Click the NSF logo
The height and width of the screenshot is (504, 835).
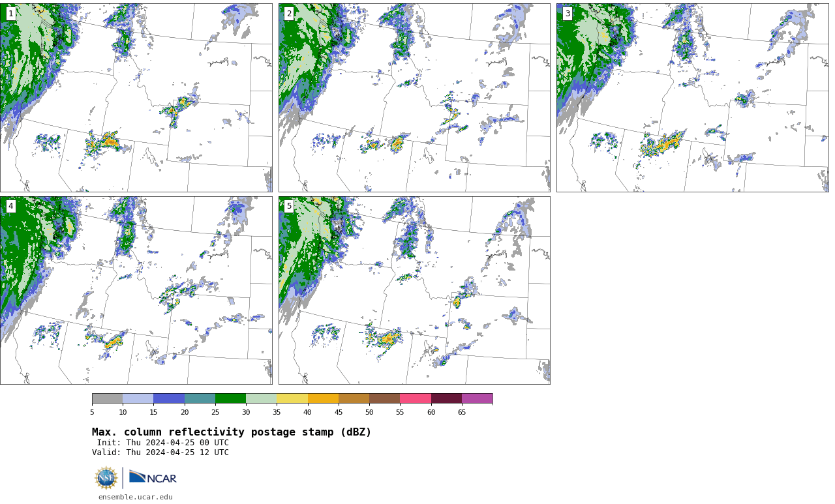point(106,478)
